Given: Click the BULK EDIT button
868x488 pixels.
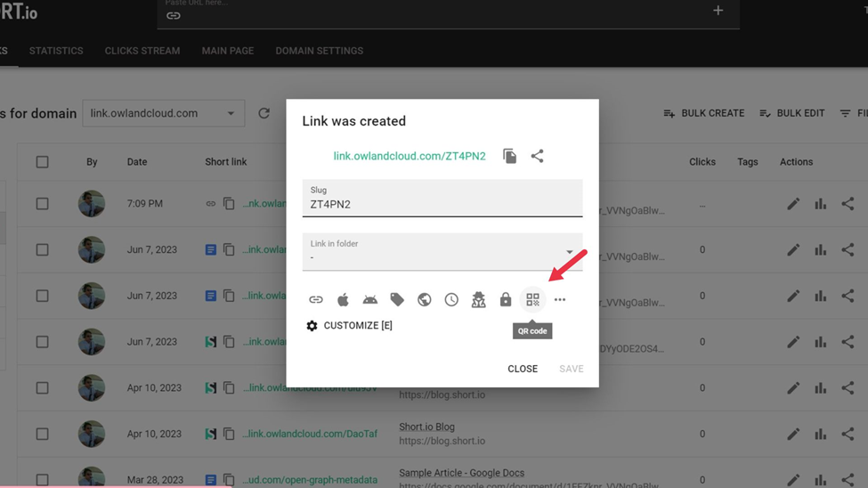Looking at the screenshot, I should coord(792,113).
